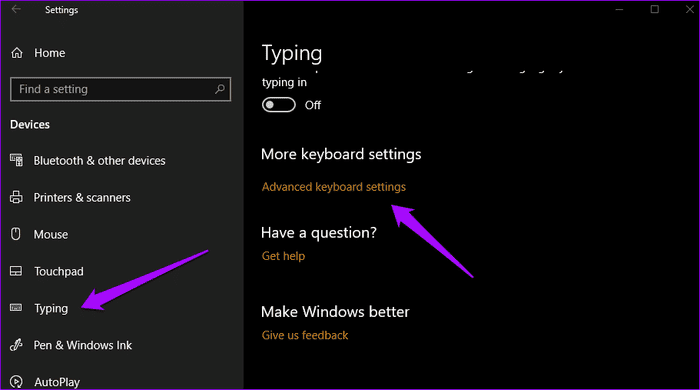Viewport: 700px width, 390px height.
Task: Click the Bluetooth & other devices icon
Action: tap(17, 160)
